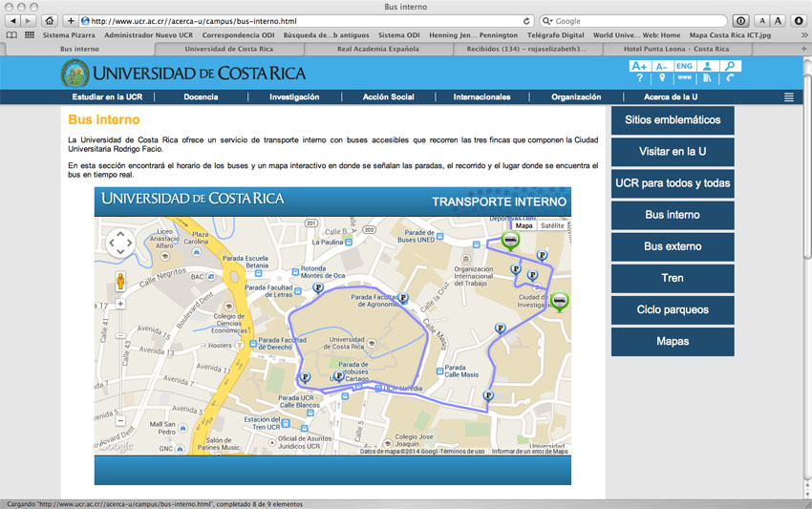Click stop marker at Facultad de Agronomía
The width and height of the screenshot is (812, 509).
pos(403,298)
